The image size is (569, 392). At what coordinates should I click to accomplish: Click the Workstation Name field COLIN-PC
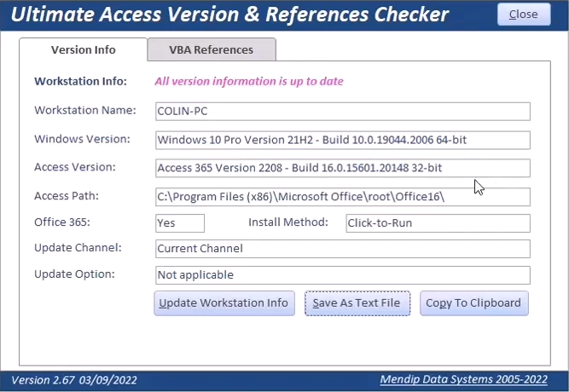(343, 112)
